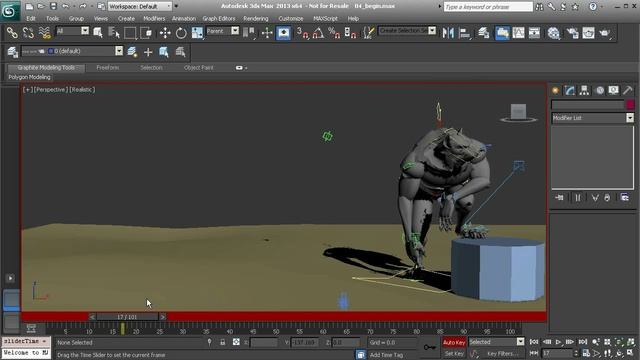
Task: Open Render Setup dialog
Action: pos(572,33)
